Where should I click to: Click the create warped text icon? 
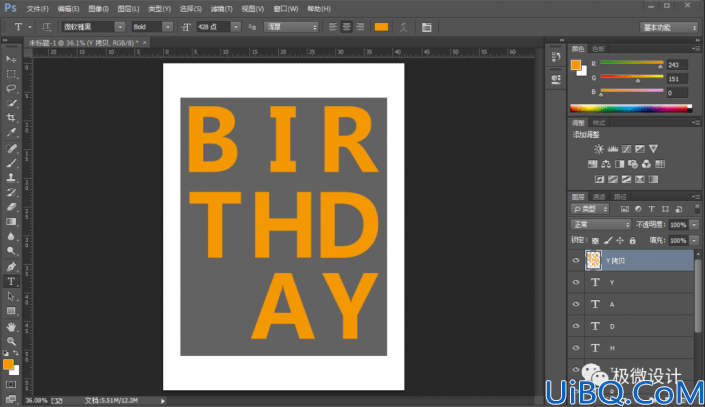click(x=404, y=27)
